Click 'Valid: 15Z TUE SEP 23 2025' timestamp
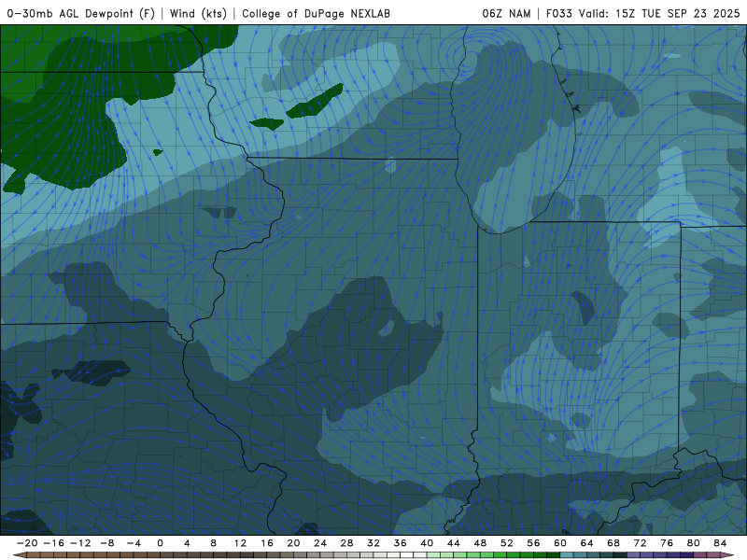747x560 pixels. point(659,13)
